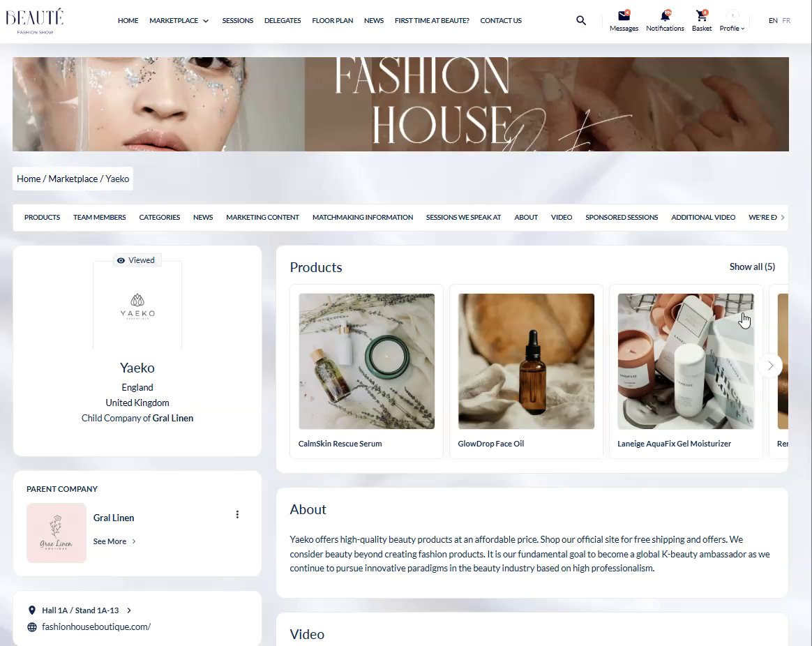This screenshot has width=812, height=646.
Task: Click the Home breadcrumb link
Action: tap(29, 179)
